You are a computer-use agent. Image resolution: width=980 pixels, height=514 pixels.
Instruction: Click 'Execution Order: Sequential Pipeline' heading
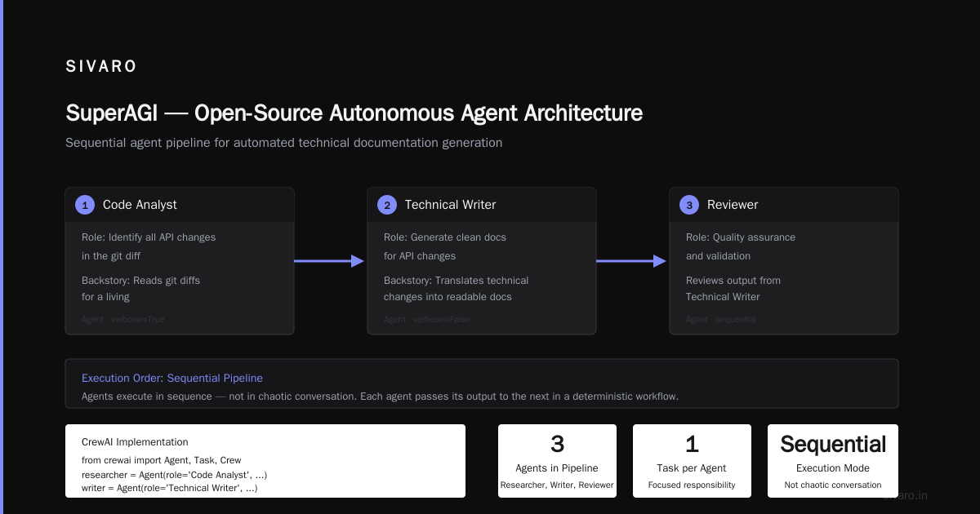click(172, 379)
